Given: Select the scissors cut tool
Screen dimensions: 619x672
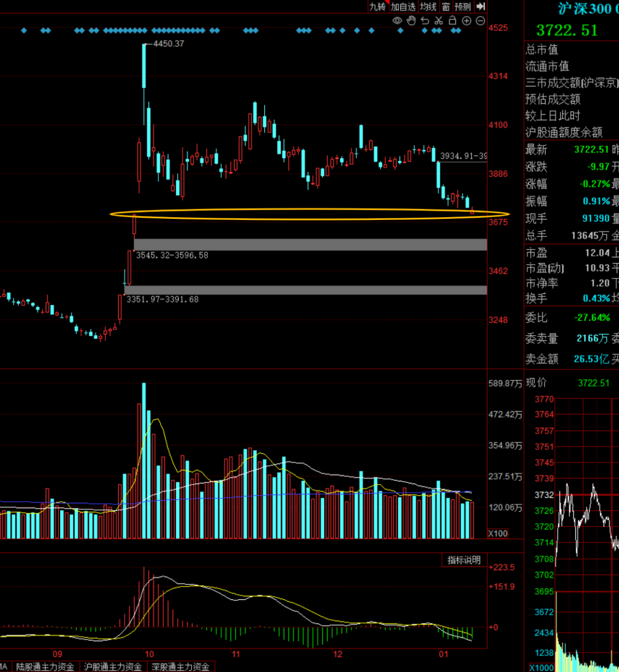Looking at the screenshot, I should tap(438, 21).
